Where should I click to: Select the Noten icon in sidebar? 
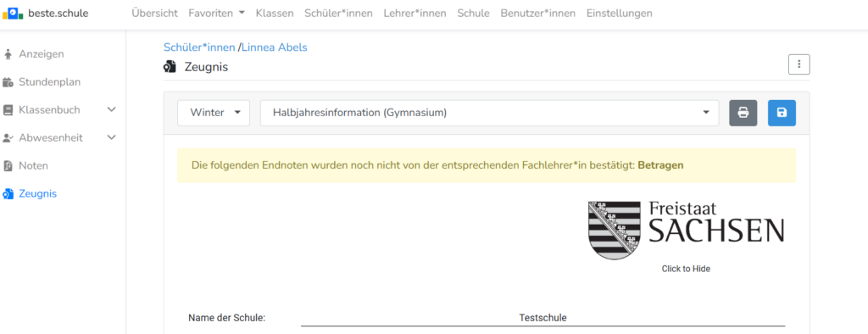[x=8, y=165]
